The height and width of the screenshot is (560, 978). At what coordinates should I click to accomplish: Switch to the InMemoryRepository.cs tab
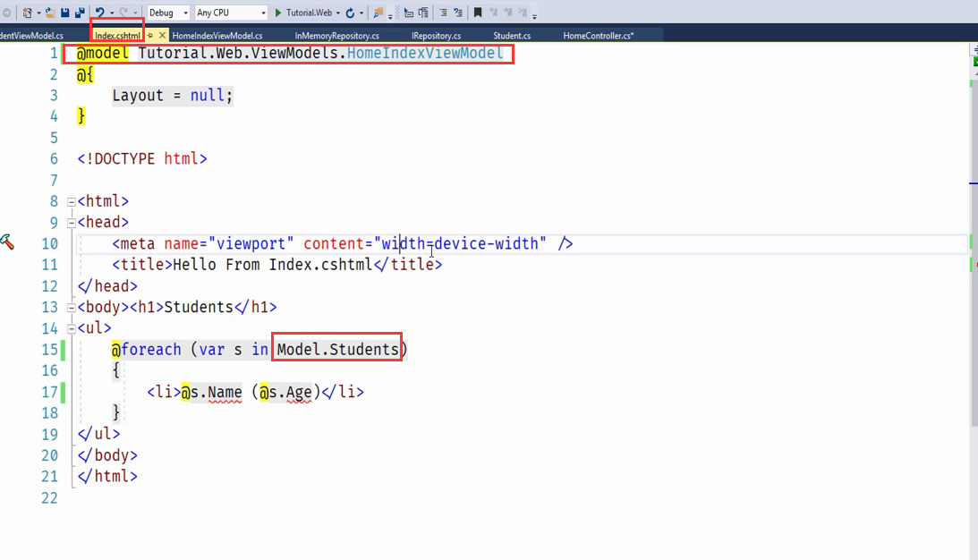(x=336, y=36)
